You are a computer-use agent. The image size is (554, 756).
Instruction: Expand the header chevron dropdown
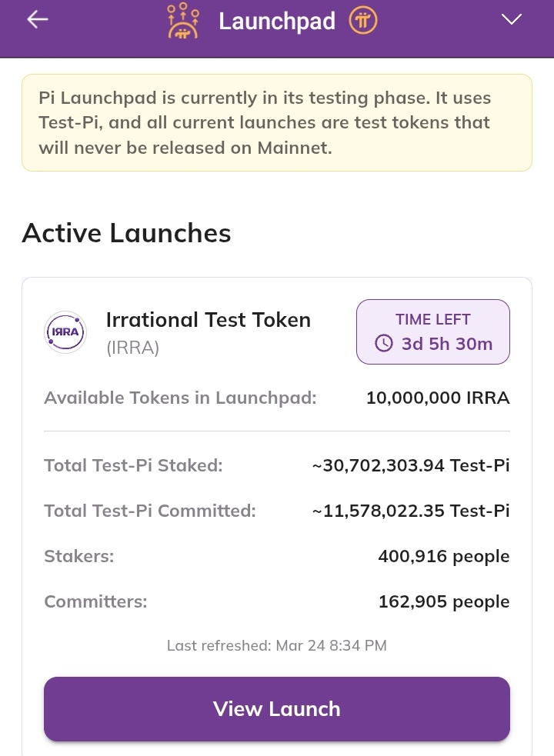[x=512, y=20]
